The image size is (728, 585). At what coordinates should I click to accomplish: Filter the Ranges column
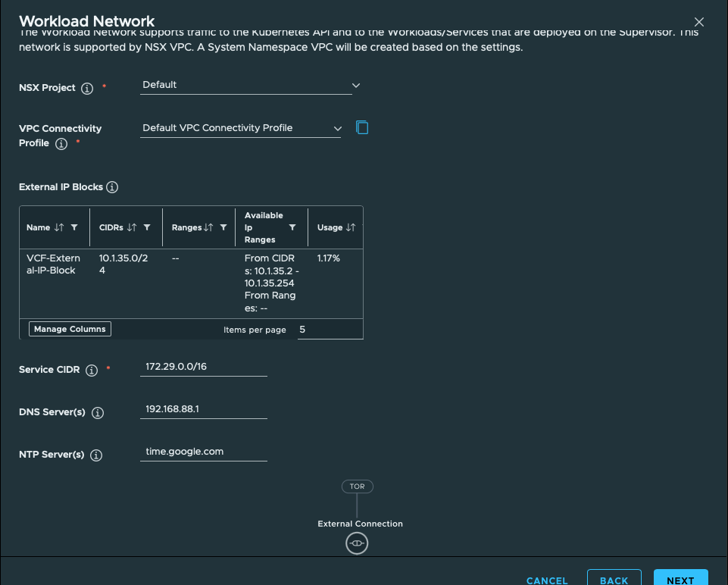click(223, 227)
